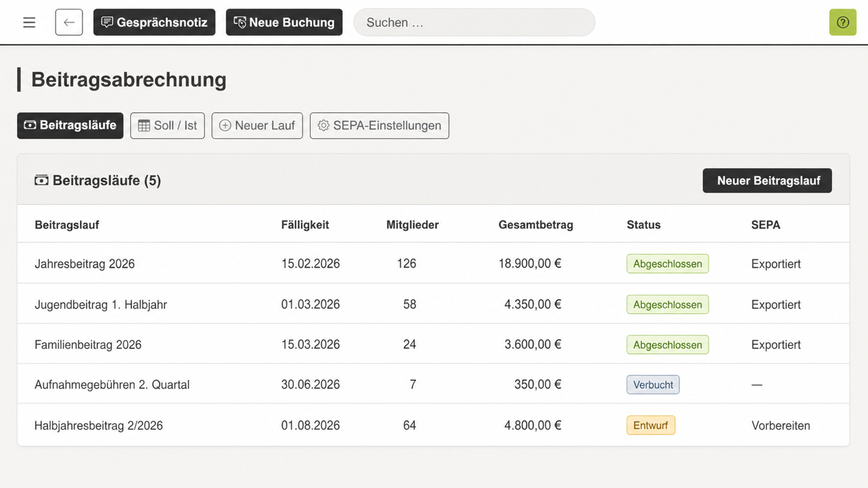Click Exportiert in the Familienbeitrag 2026 row
Image resolution: width=868 pixels, height=488 pixels.
776,344
